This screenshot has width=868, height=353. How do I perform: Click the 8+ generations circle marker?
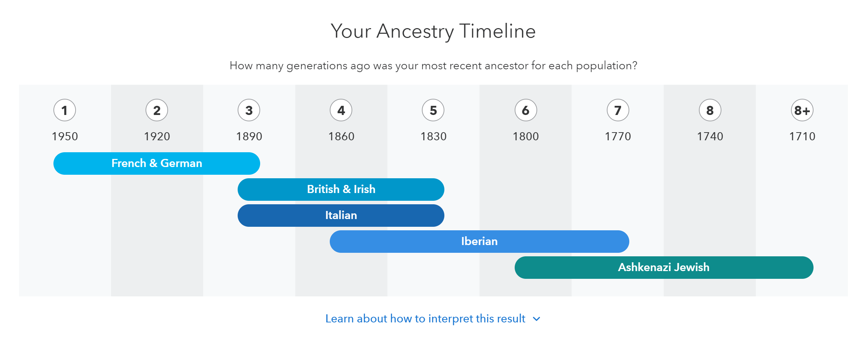click(x=802, y=110)
